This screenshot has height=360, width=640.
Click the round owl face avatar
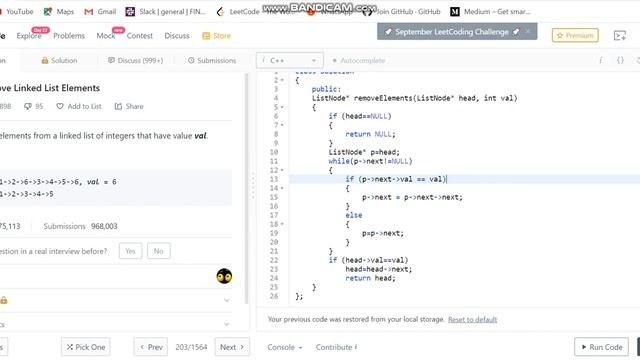[224, 276]
